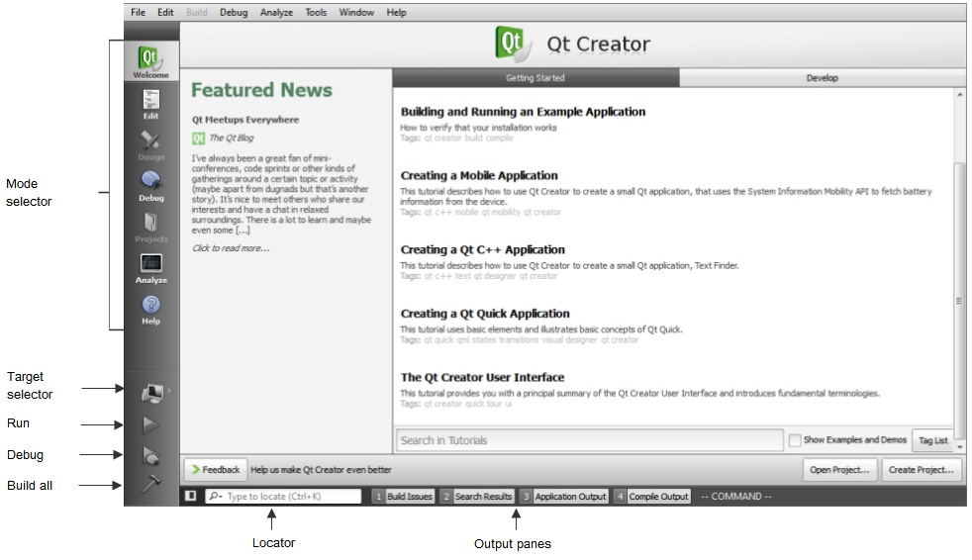The width and height of the screenshot is (972, 560).
Task: Open the Edit menu
Action: tap(165, 13)
